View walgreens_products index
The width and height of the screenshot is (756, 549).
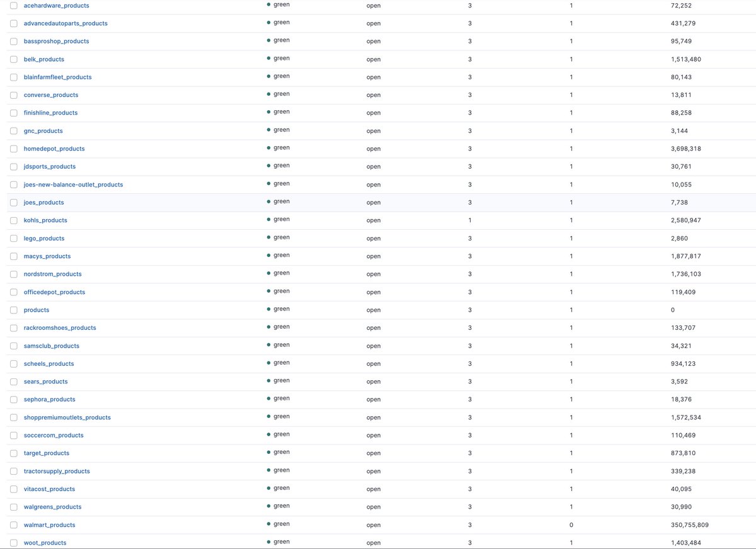pos(52,507)
